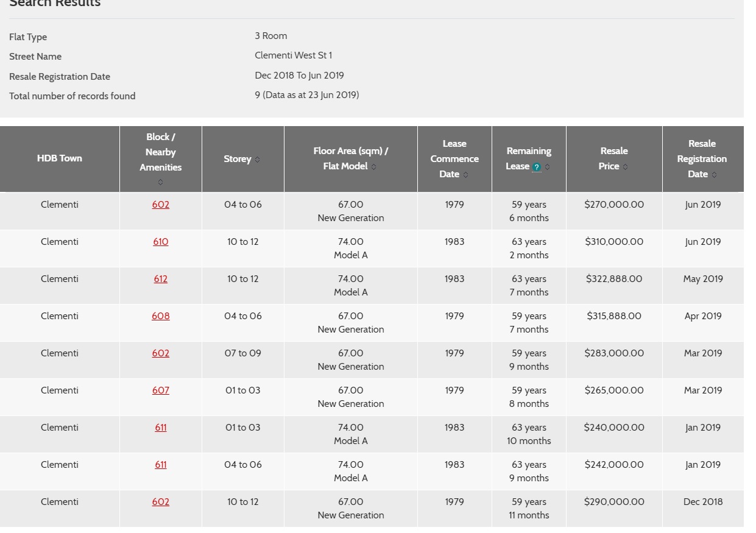Sort by Lease Commence Date
This screenshot has width=756, height=533.
click(x=466, y=175)
